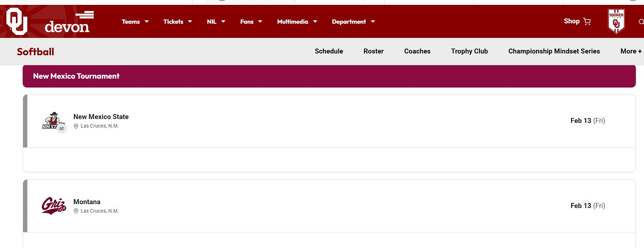Open the search magnifier icon

tap(641, 22)
